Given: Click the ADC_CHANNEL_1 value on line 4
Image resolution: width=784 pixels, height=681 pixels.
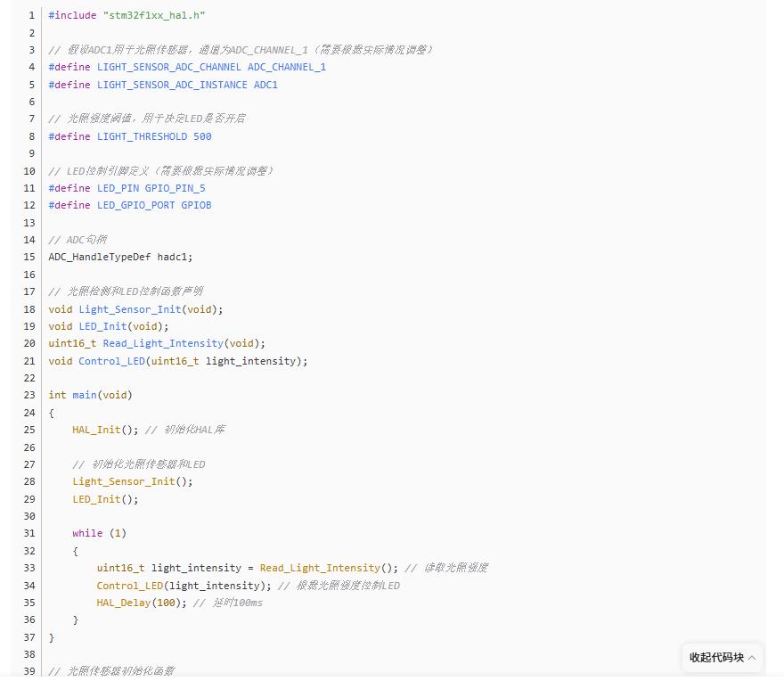Looking at the screenshot, I should [x=286, y=67].
